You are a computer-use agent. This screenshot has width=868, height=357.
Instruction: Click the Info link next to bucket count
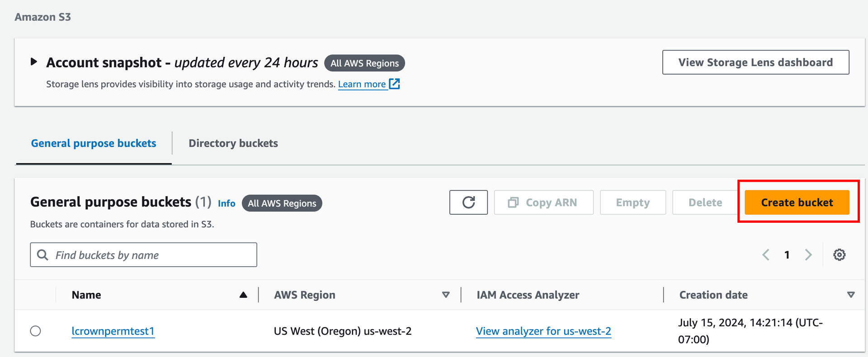tap(226, 203)
